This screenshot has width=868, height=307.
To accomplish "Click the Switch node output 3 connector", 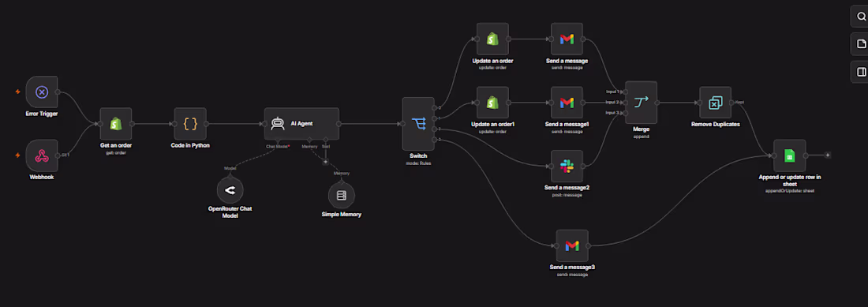I will pyautogui.click(x=435, y=140).
